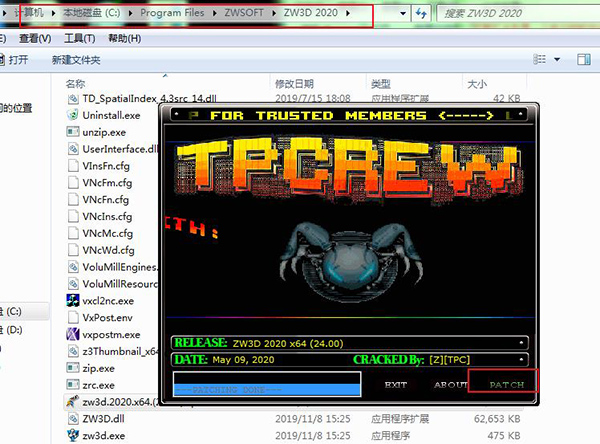
Task: Select the VNcFn.cfg file icon
Action: click(x=73, y=199)
